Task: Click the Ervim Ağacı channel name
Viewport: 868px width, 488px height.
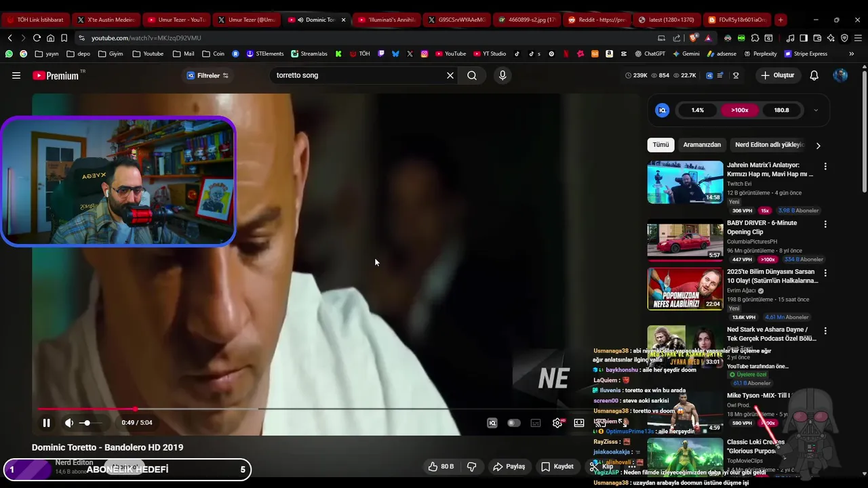Action: coord(742,290)
